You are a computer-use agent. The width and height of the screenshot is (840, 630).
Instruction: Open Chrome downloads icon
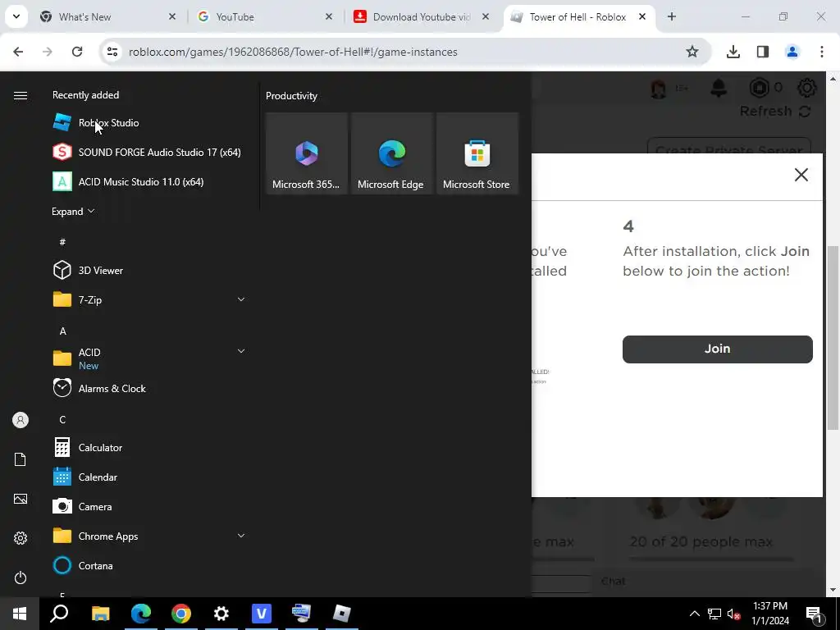tap(733, 52)
